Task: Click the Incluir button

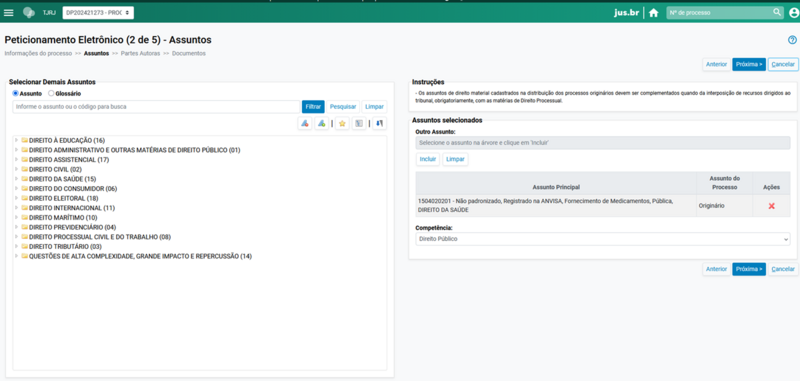Action: coord(428,159)
